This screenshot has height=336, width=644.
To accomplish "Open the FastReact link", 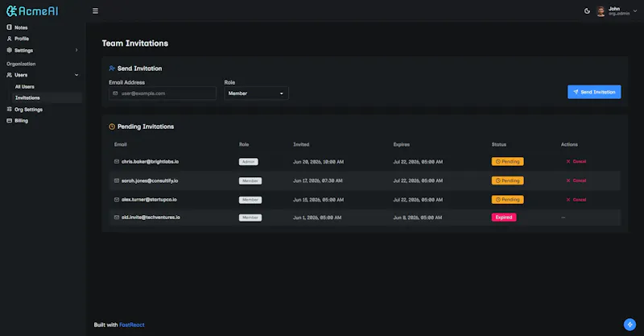I will coord(132,325).
